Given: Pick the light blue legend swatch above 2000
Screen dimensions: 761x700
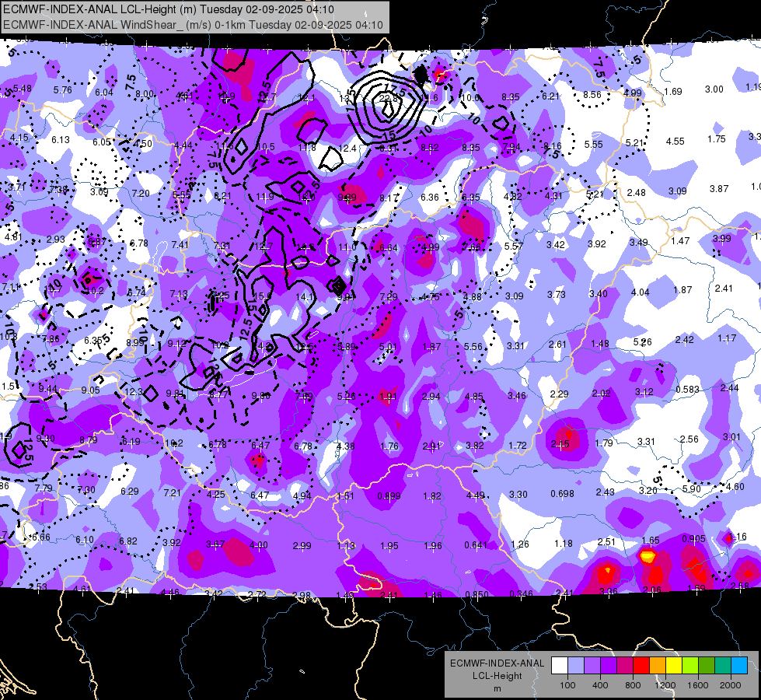Looking at the screenshot, I should (x=739, y=666).
